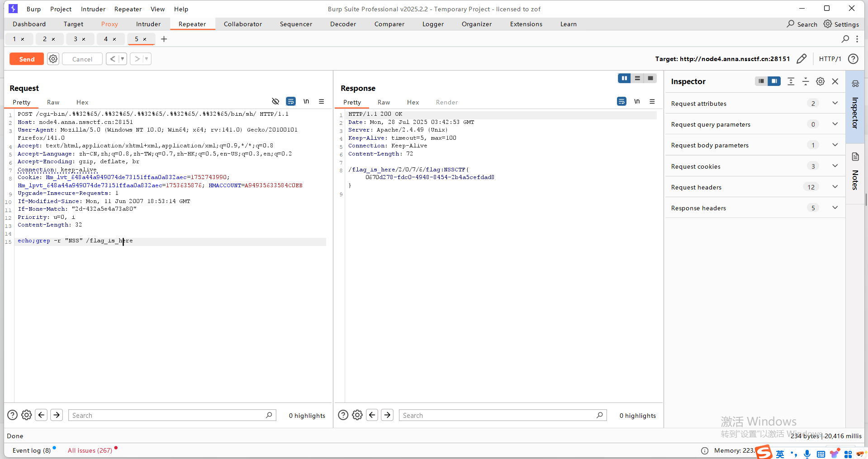868x459 pixels.
Task: Toggle response line wrap icon
Action: point(622,101)
